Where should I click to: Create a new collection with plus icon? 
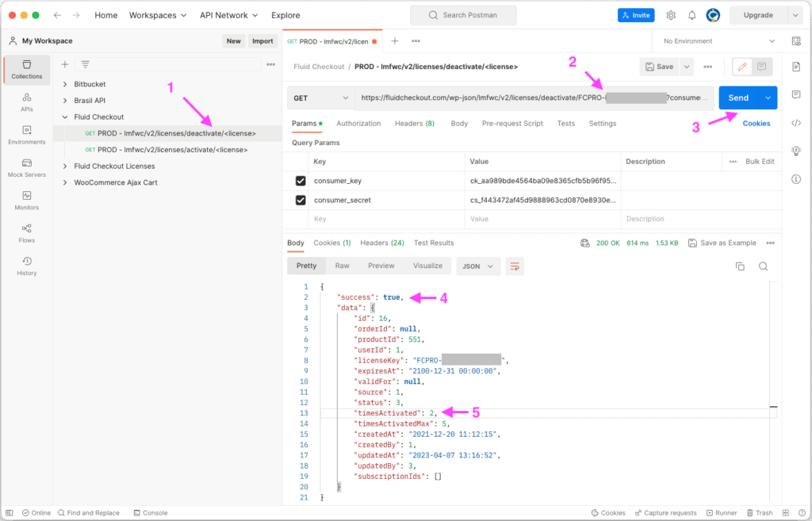tap(65, 64)
